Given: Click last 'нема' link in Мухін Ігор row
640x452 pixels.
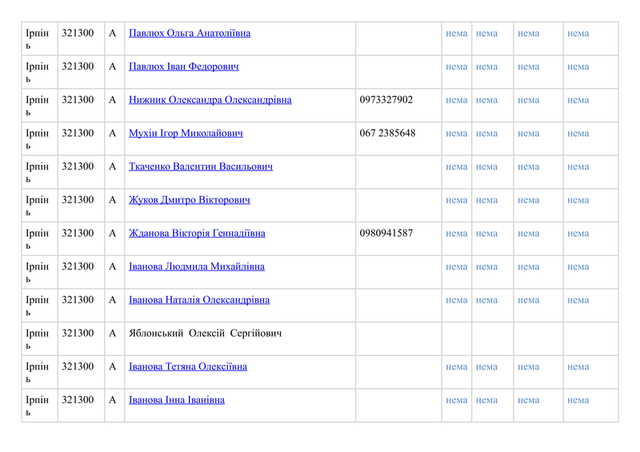Looking at the screenshot, I should (578, 133).
